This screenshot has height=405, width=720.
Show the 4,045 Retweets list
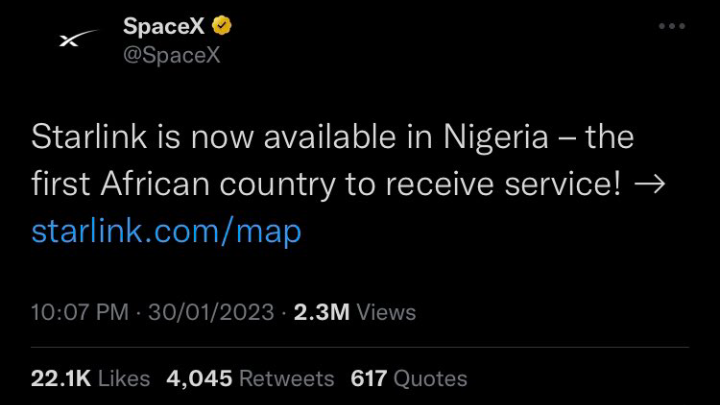(250, 378)
